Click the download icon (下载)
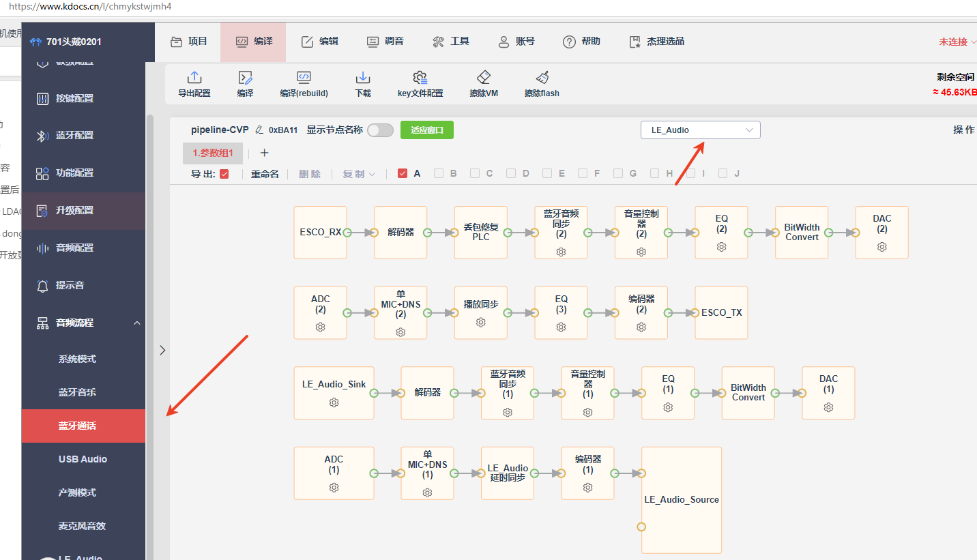Screen dimensions: 977x560 tap(363, 77)
